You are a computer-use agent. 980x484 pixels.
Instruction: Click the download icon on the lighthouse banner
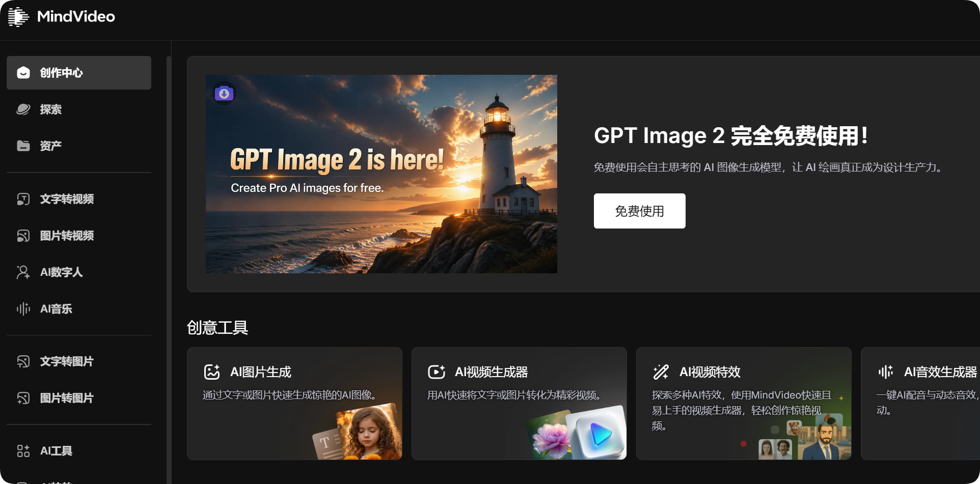click(224, 94)
